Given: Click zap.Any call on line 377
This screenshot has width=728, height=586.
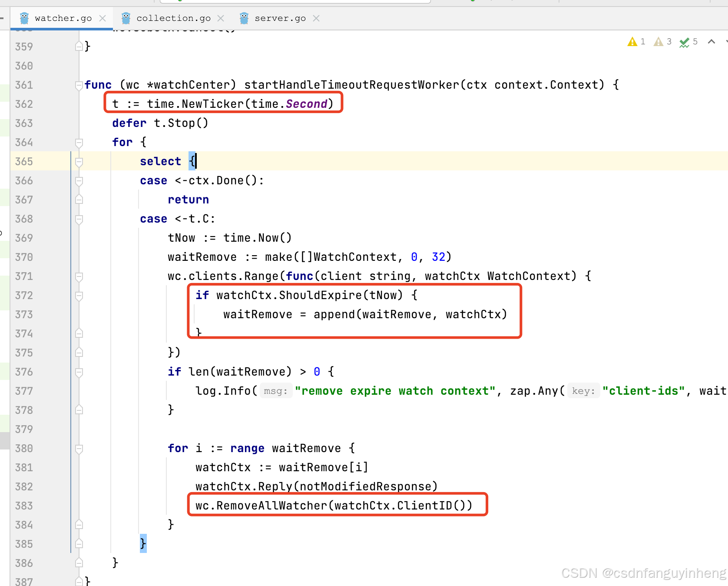Looking at the screenshot, I should pos(534,391).
